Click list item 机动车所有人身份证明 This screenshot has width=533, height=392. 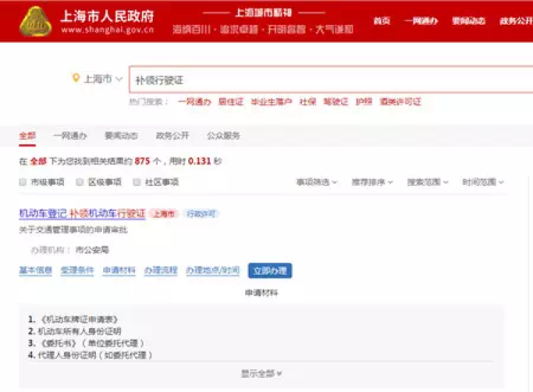79,331
